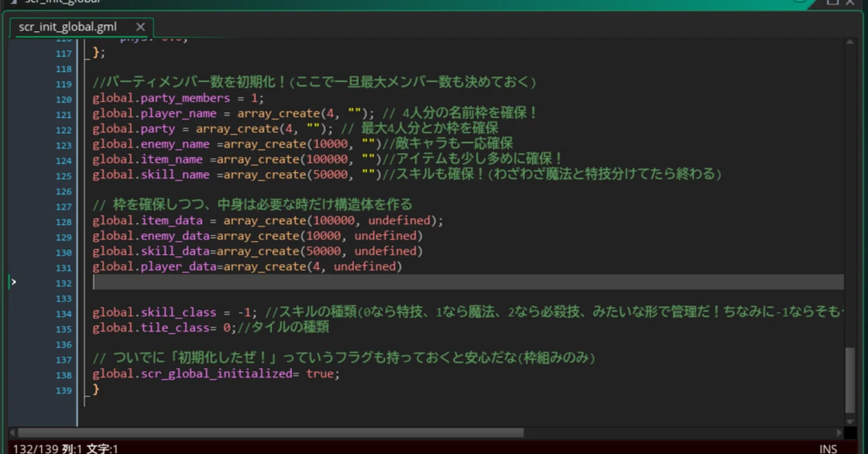868x454 pixels.
Task: Click the global.player_data=array_create line
Action: 247,267
